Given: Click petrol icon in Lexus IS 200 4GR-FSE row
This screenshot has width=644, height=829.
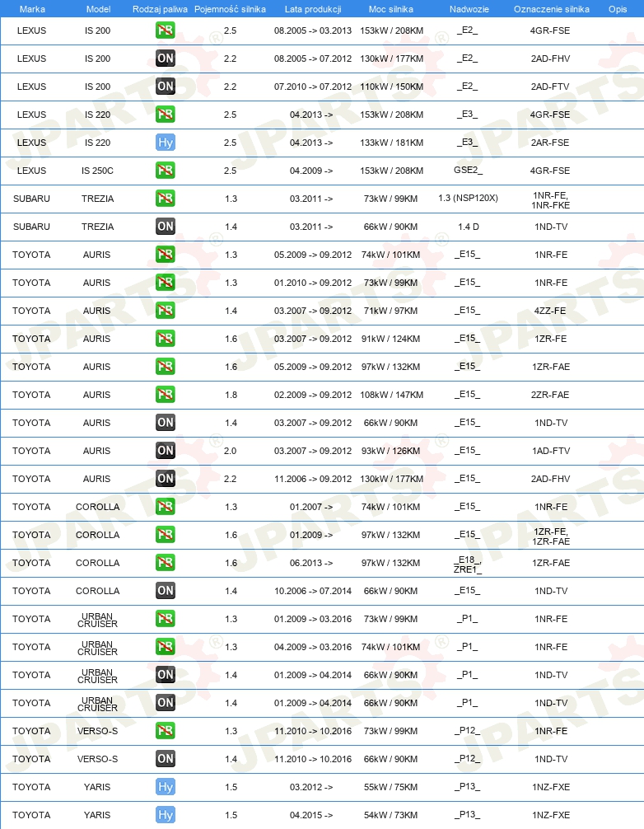Looking at the screenshot, I should tap(166, 30).
